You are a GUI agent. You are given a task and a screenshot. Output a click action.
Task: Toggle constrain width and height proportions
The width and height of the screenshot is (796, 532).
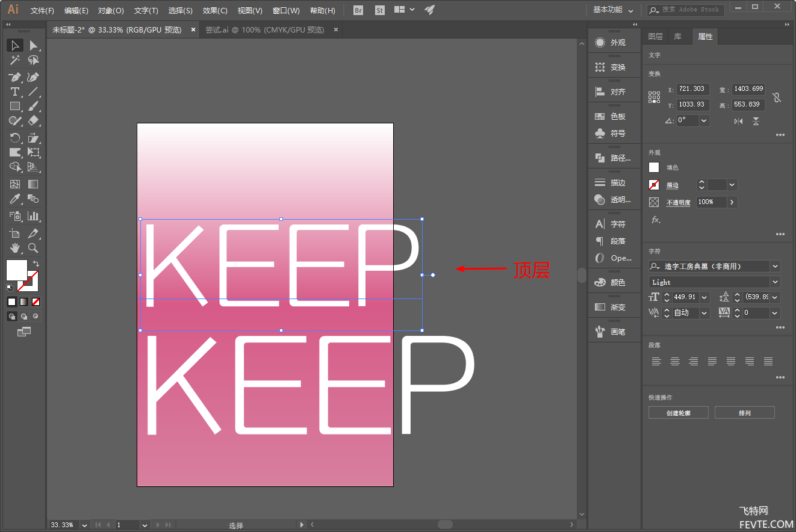(x=777, y=97)
